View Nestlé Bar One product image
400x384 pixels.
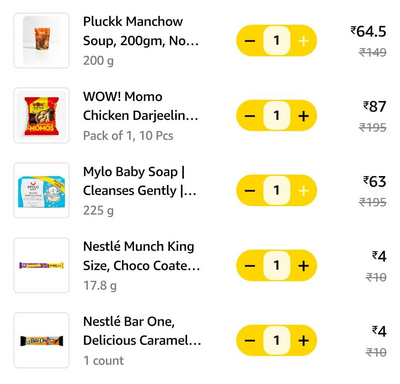[41, 340]
